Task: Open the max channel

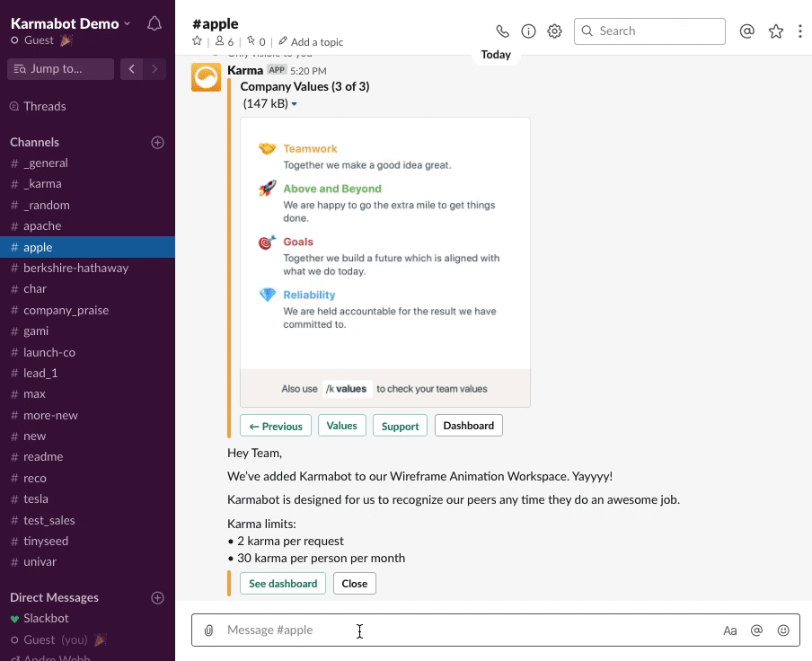Action: tap(87, 394)
